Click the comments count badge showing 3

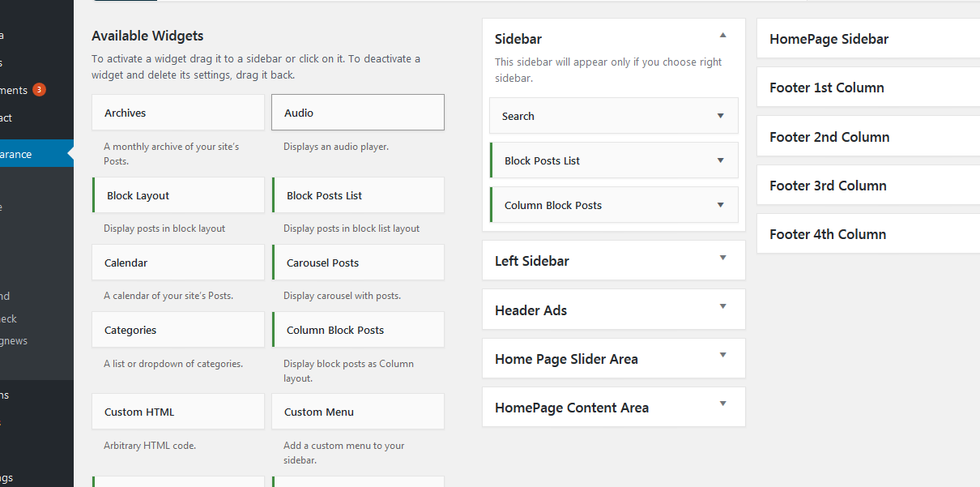pos(39,90)
